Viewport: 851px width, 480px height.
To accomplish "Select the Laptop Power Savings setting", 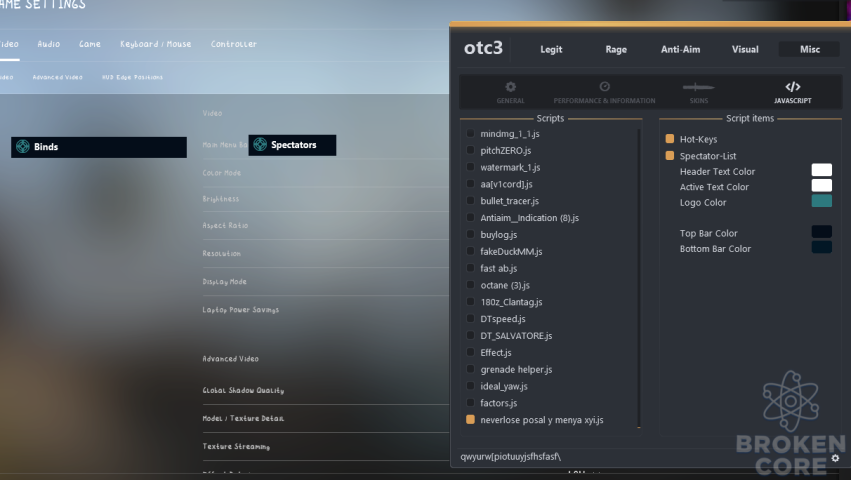I will tap(241, 310).
